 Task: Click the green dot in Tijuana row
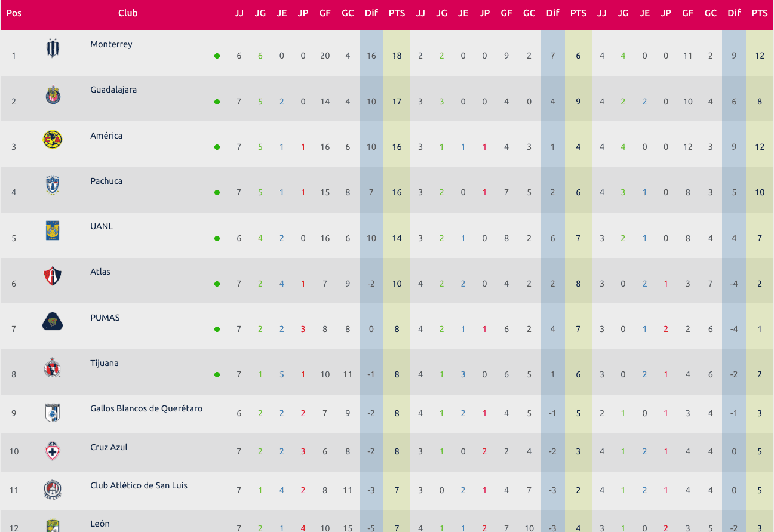click(217, 374)
